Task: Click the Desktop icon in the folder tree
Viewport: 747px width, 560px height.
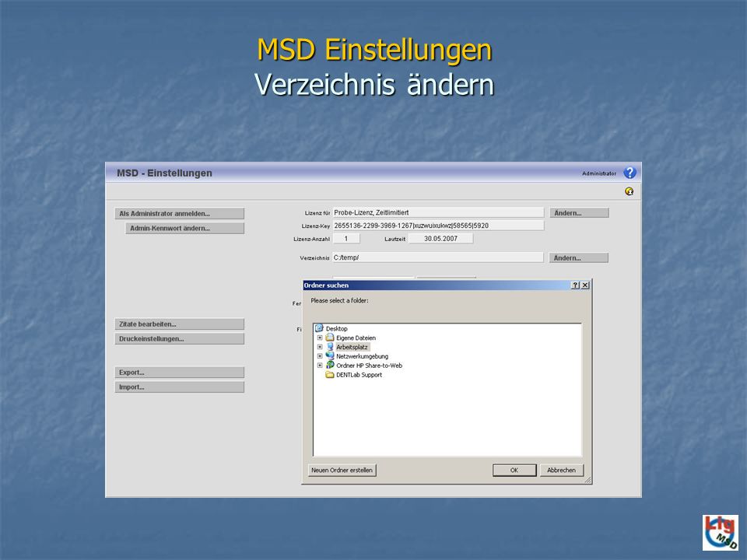Action: click(x=319, y=328)
